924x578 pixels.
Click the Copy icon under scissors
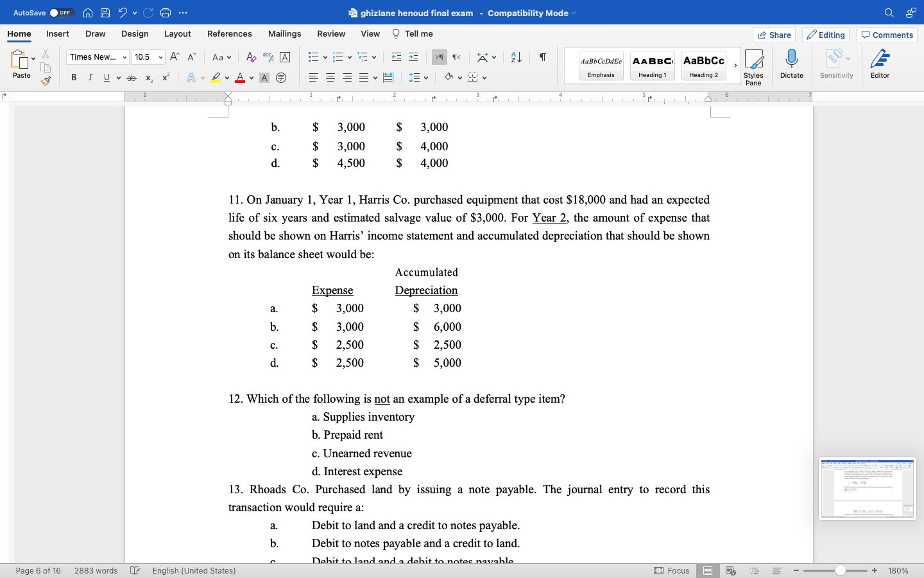(46, 67)
